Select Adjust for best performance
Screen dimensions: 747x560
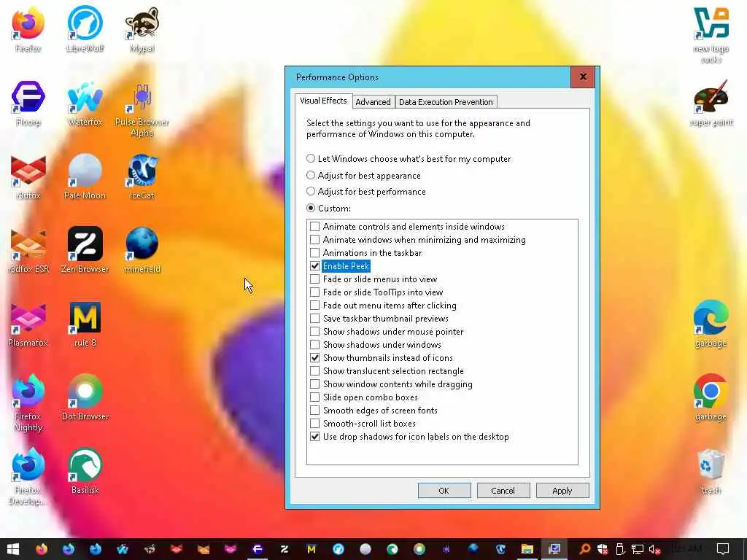(x=366, y=192)
